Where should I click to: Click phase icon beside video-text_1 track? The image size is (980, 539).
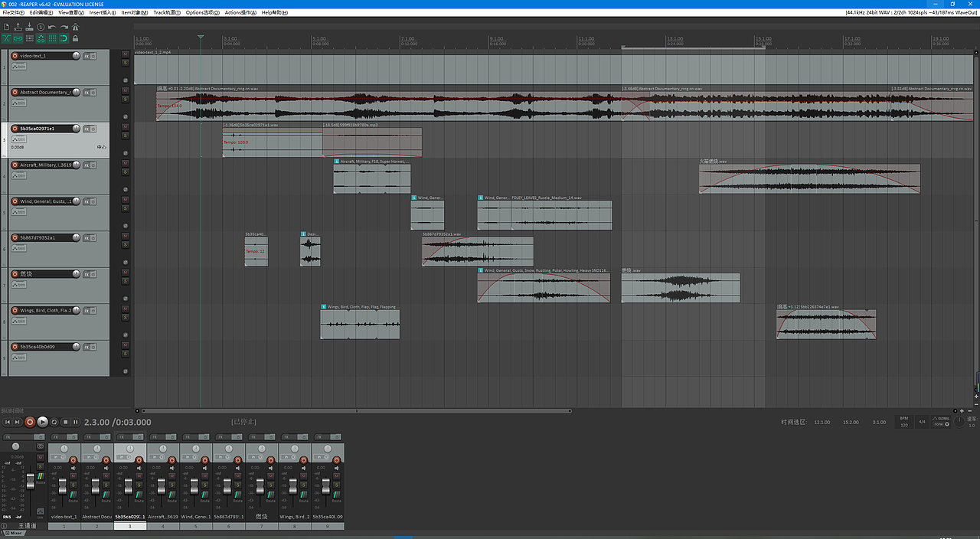(126, 80)
